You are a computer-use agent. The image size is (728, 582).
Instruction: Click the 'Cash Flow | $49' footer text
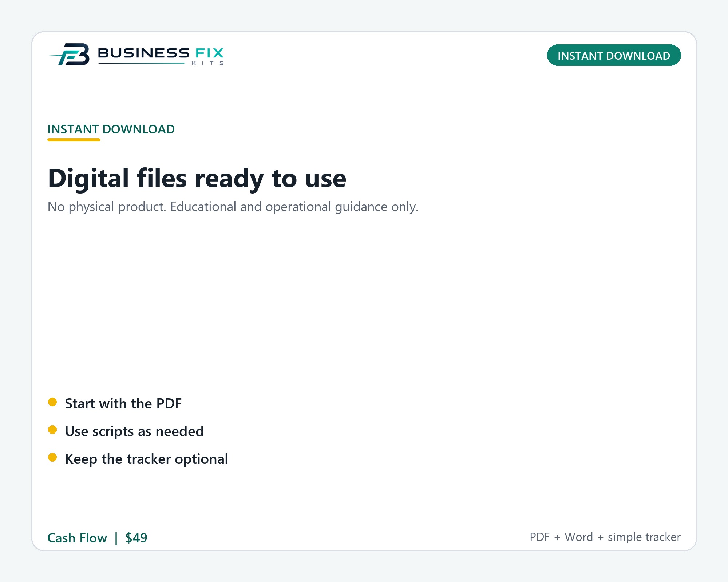click(97, 538)
